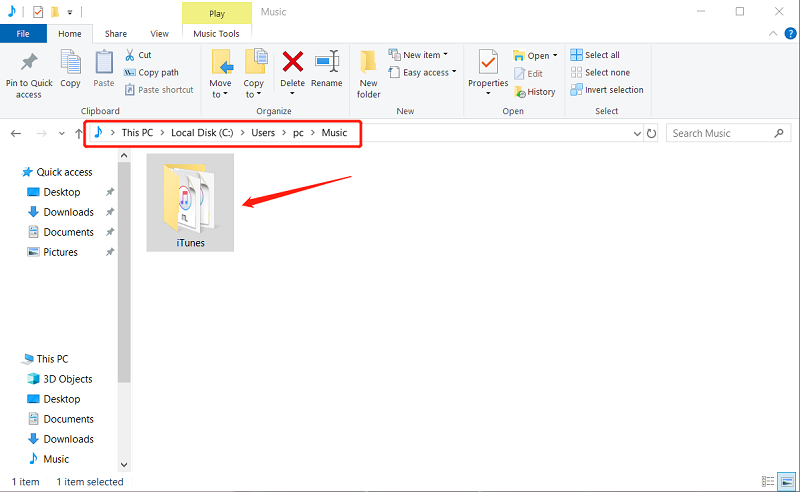The image size is (800, 492).
Task: Open Documents under This PC
Action: [61, 419]
